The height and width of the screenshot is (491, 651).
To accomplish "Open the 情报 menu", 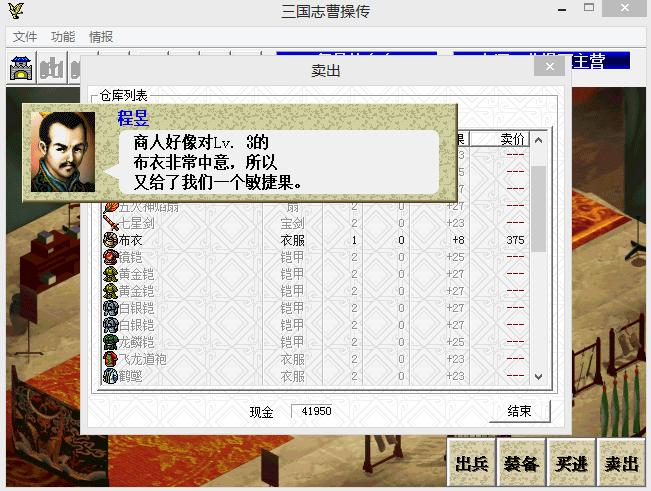I will click(101, 37).
